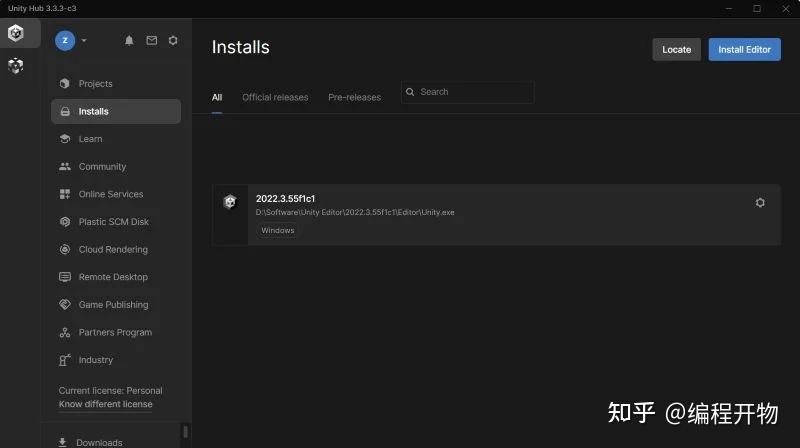The width and height of the screenshot is (800, 448).
Task: Open Hub preferences gear icon
Action: pyautogui.click(x=173, y=40)
